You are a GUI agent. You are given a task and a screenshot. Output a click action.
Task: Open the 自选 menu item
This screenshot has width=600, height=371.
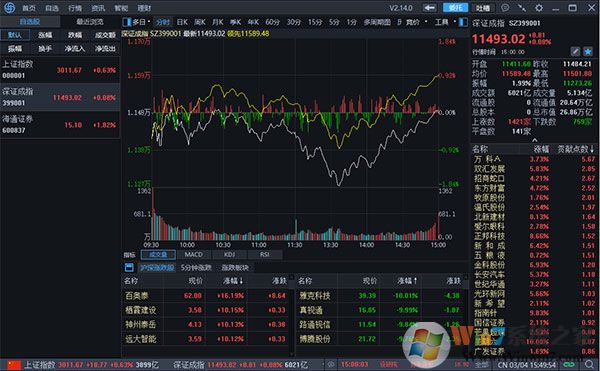point(52,8)
